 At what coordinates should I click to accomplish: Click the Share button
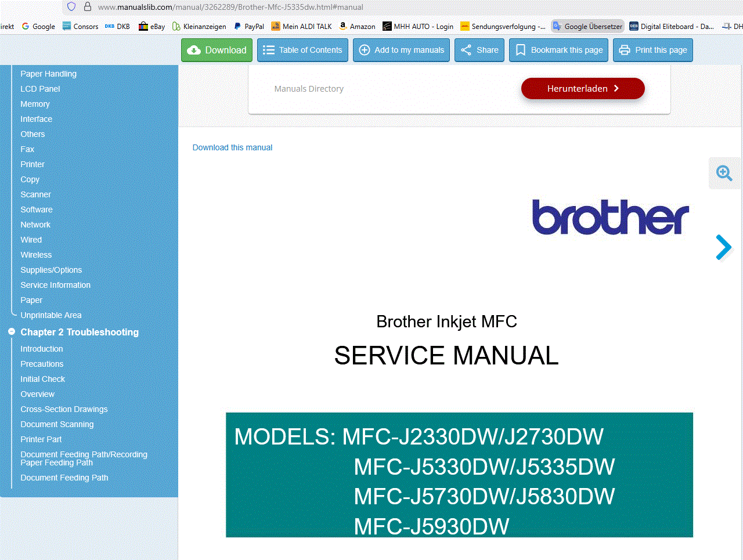[479, 50]
